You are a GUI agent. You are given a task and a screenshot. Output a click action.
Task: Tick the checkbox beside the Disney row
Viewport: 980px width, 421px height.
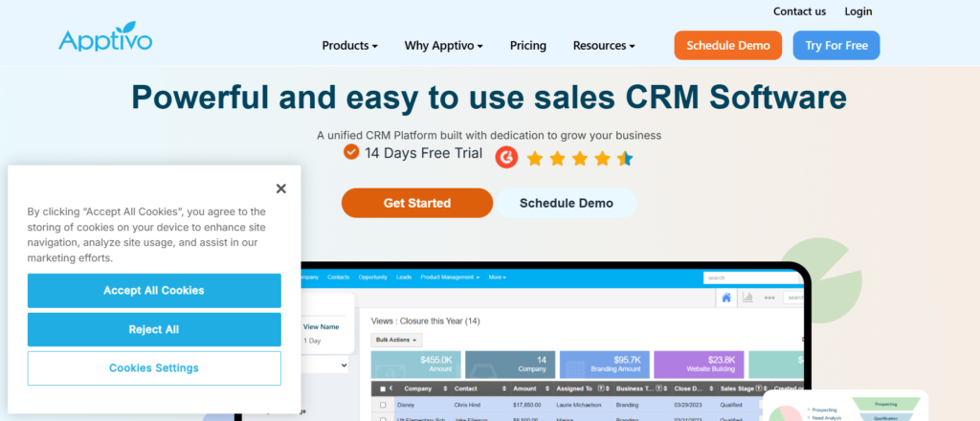(384, 405)
